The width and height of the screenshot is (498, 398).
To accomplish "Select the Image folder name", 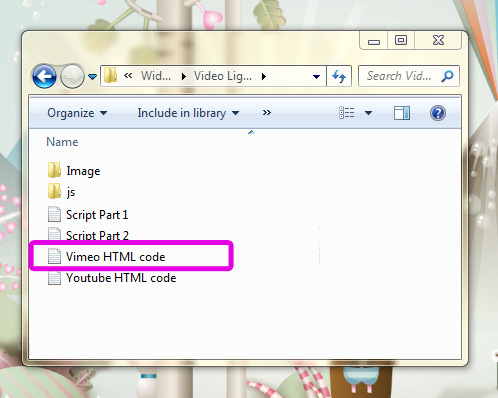I will (83, 171).
